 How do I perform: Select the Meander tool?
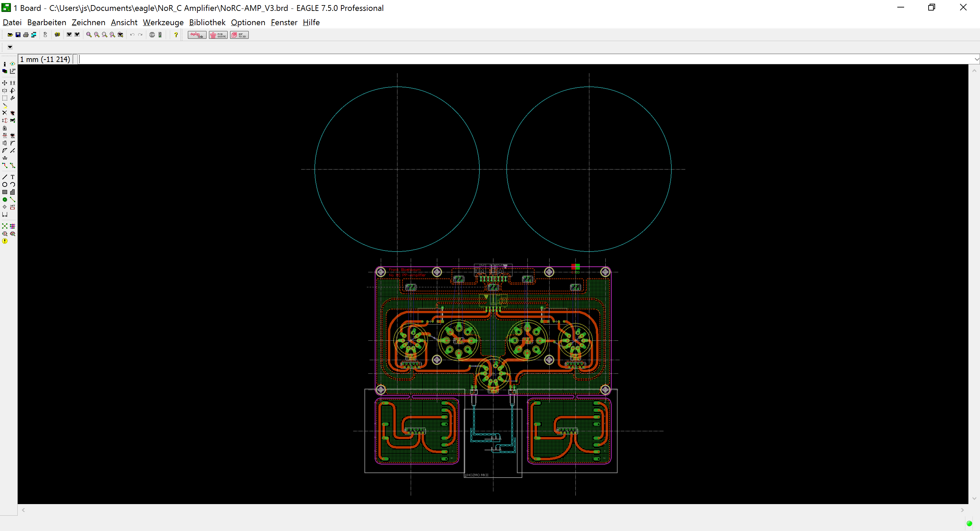(x=4, y=158)
